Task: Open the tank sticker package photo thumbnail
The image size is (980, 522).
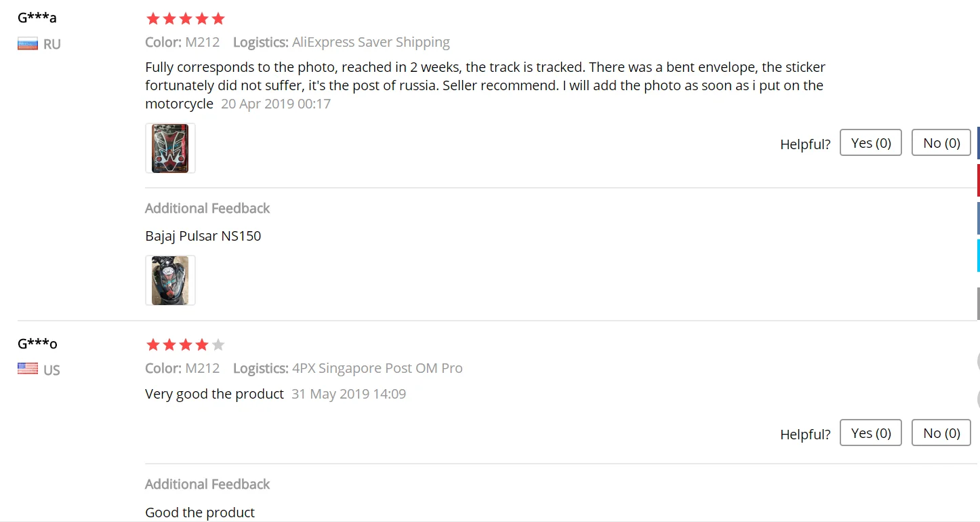Action: pyautogui.click(x=170, y=148)
